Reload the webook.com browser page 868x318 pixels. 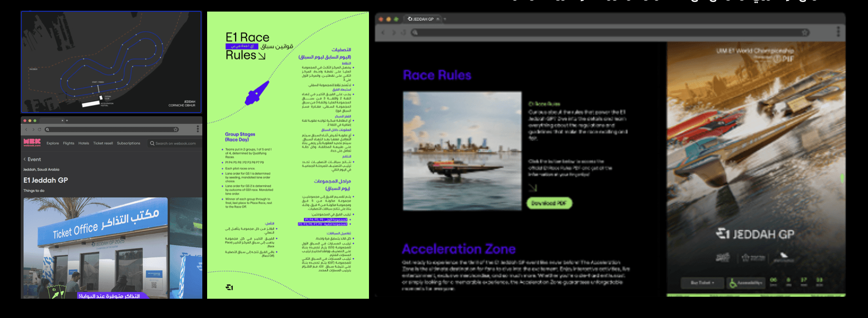pyautogui.click(x=39, y=129)
